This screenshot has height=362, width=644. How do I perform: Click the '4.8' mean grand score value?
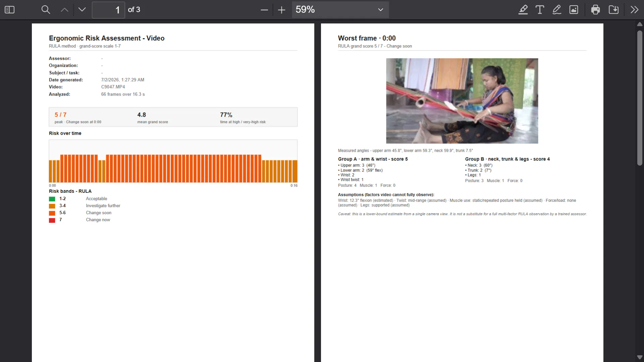pyautogui.click(x=142, y=115)
